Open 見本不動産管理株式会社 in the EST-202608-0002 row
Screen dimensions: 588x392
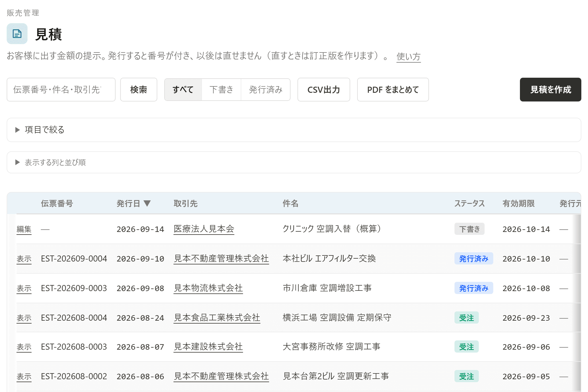(x=221, y=376)
